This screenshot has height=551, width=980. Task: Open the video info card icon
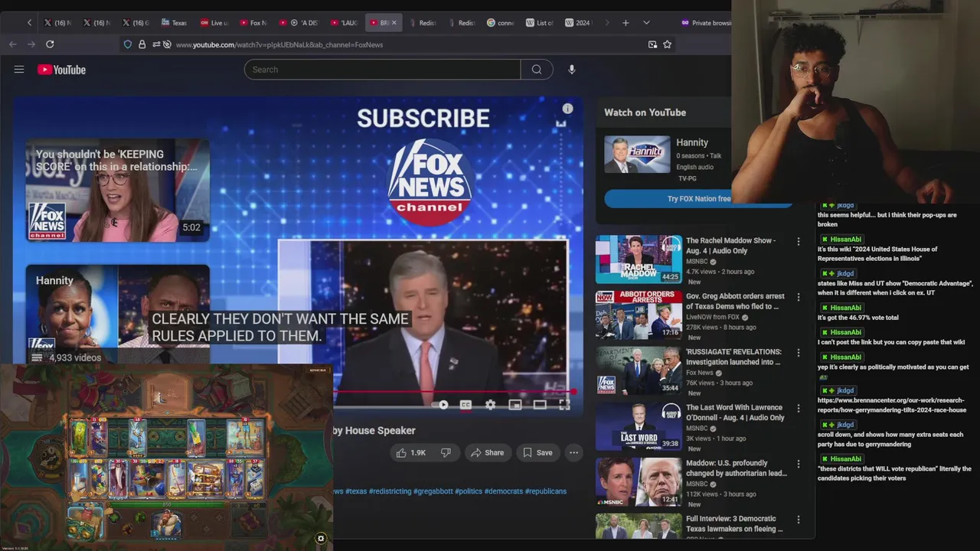tap(567, 109)
